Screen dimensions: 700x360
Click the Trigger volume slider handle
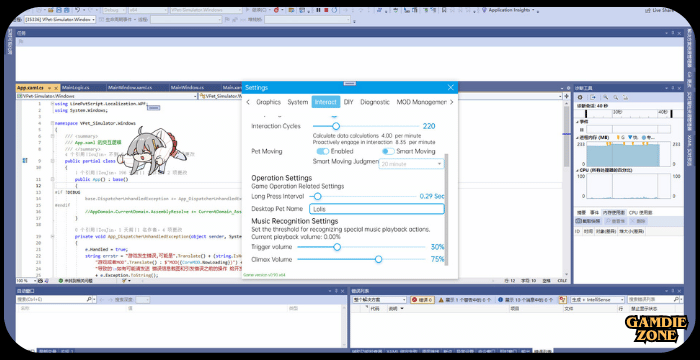[337, 247]
